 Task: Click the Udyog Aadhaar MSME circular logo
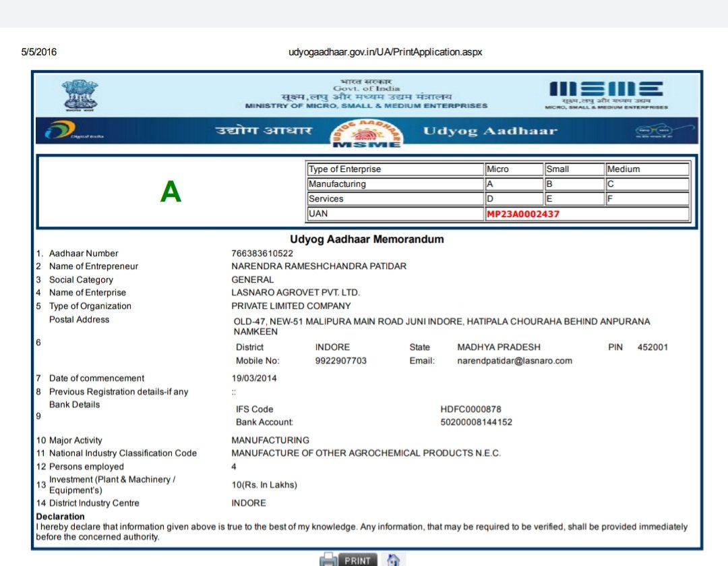(367, 133)
